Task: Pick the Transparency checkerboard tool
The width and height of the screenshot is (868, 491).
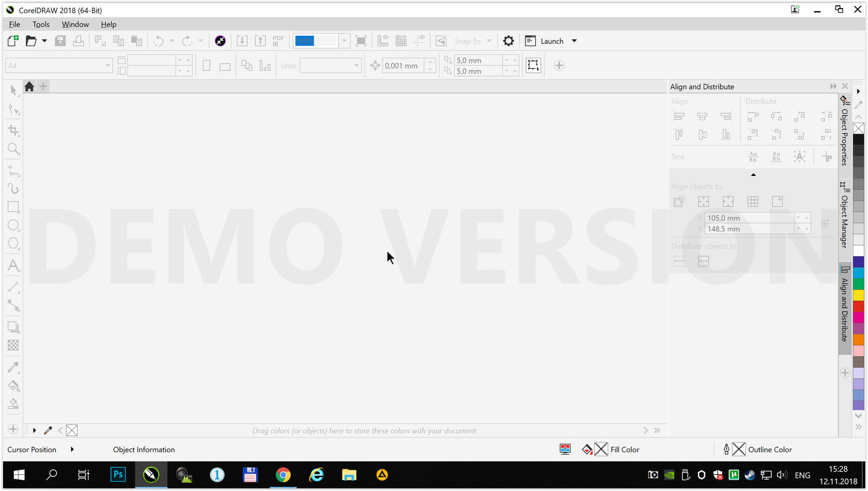Action: 13,345
